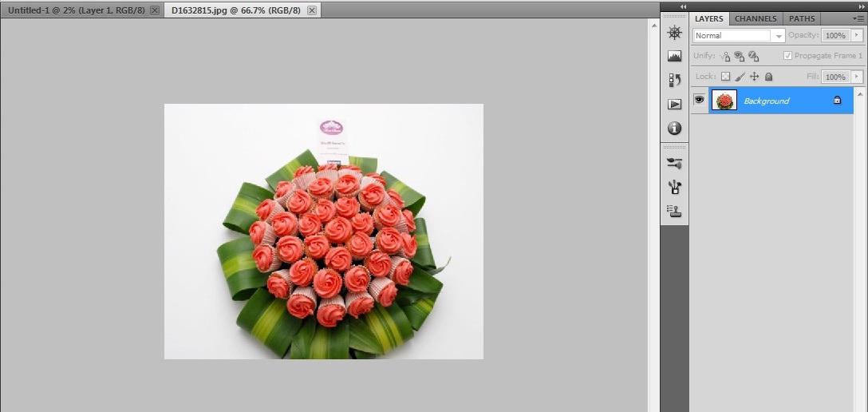Click the lock icon on Background layer
The height and width of the screenshot is (412, 868).
click(837, 101)
